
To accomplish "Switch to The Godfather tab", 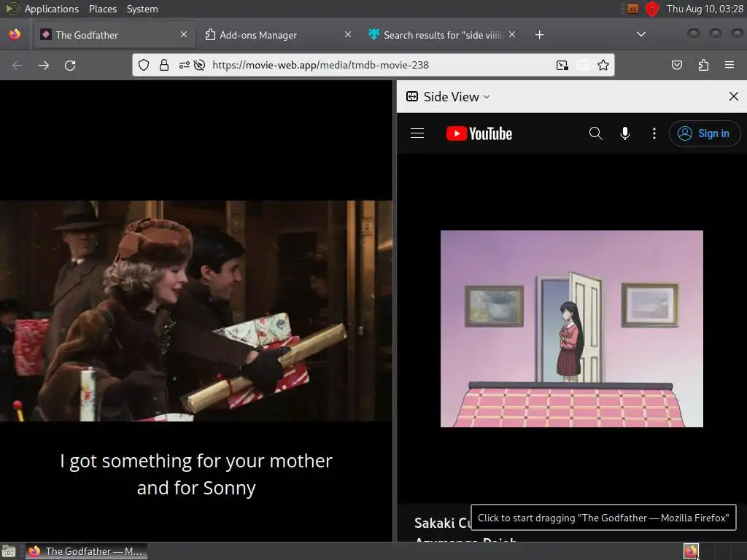I will pos(113,35).
